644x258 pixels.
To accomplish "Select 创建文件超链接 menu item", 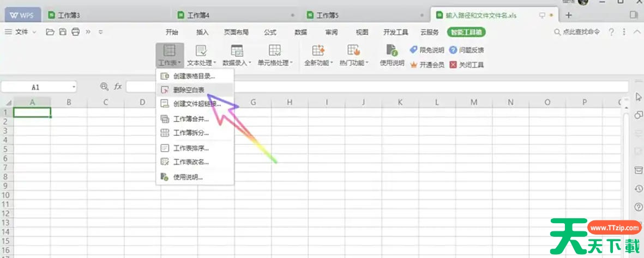I will tap(195, 104).
